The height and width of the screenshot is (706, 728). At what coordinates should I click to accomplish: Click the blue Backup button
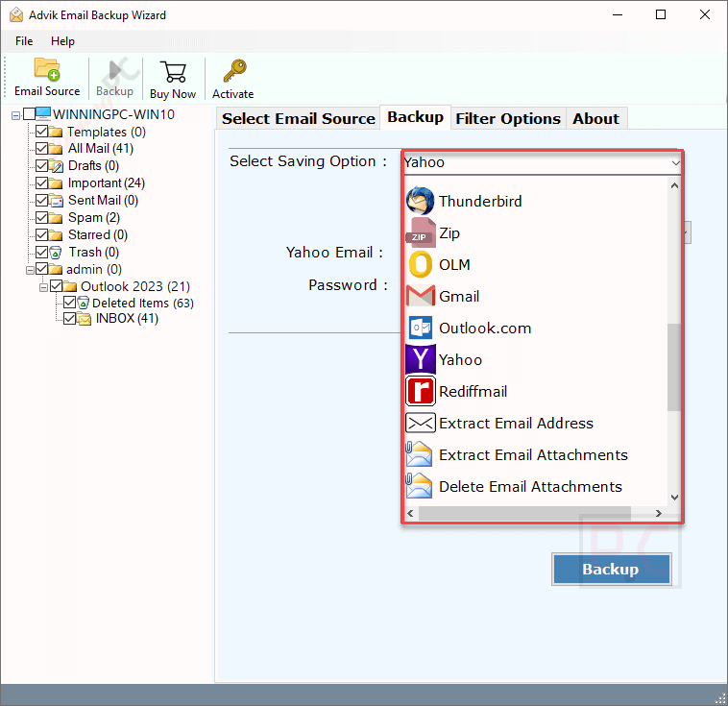(x=611, y=569)
